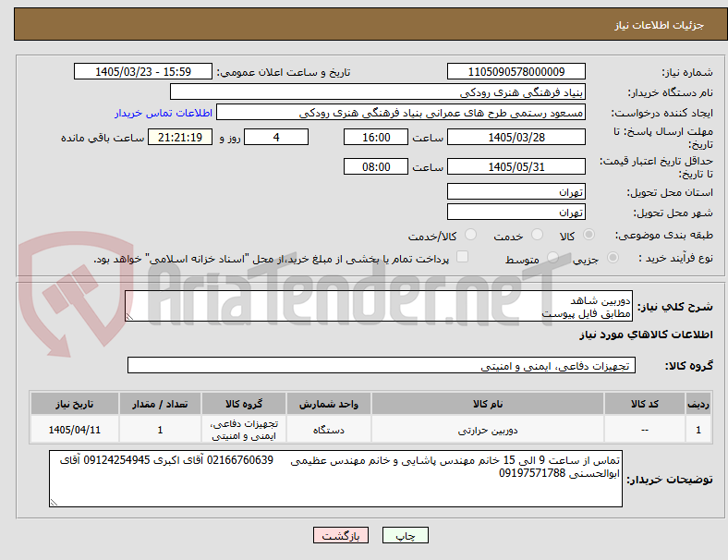The height and width of the screenshot is (560, 728).
Task: Click the deadline time field 16:00
Action: [x=376, y=138]
